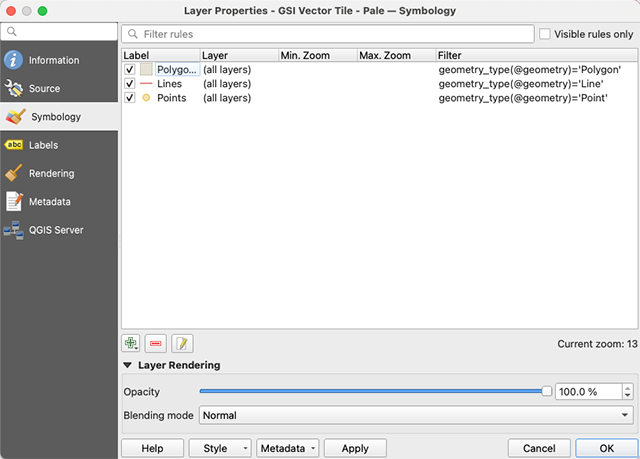640x459 pixels.
Task: Click the Layer column header
Action: pos(240,55)
